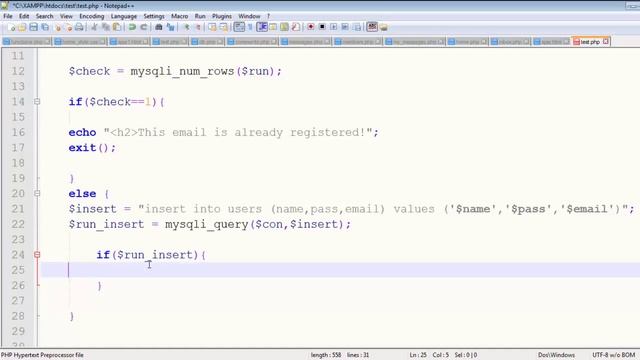Screen dimensions: 640x360
Task: Open the Settings menu
Action: coord(154,16)
